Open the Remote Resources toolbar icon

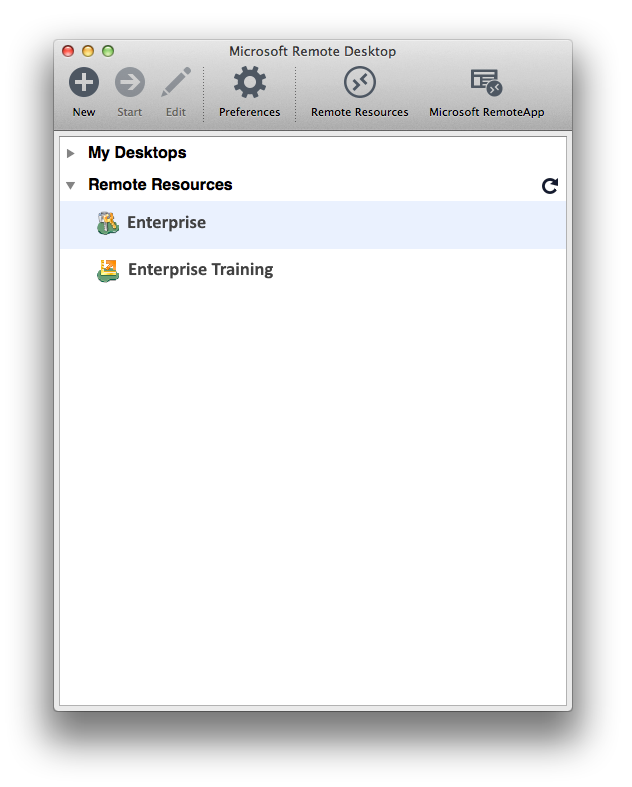point(359,82)
